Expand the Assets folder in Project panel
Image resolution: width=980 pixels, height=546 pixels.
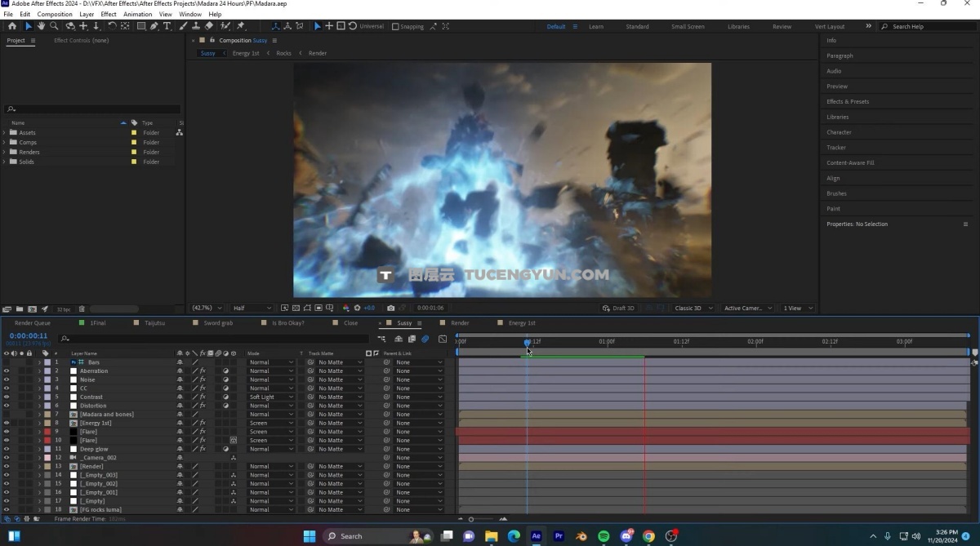click(4, 132)
